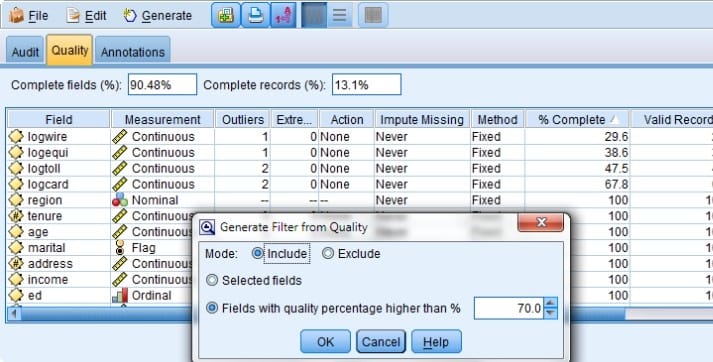Select the Include mode radio button
Viewport: 713px width, 362px height.
point(258,253)
